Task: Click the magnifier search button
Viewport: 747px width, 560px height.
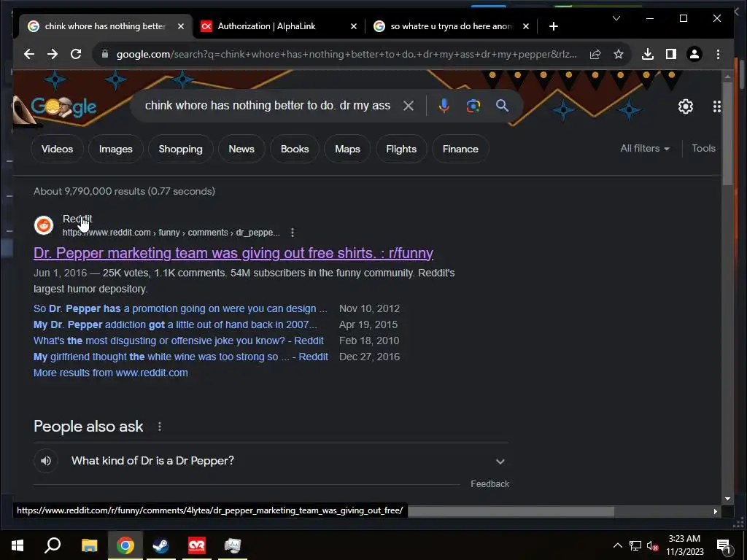Action: 502,106
